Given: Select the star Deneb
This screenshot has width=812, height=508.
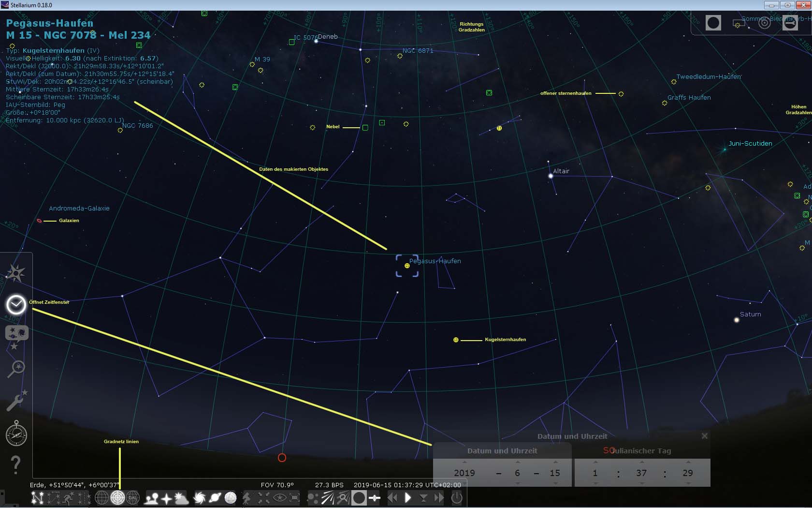Looking at the screenshot, I should click(x=316, y=41).
